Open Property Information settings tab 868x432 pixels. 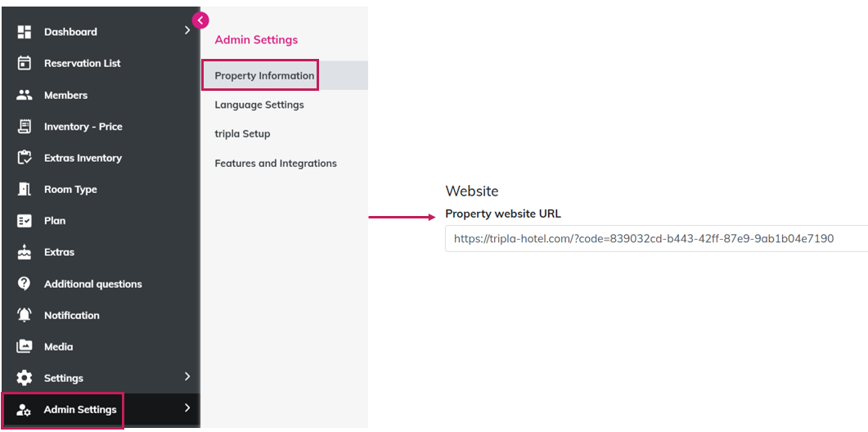(x=264, y=75)
